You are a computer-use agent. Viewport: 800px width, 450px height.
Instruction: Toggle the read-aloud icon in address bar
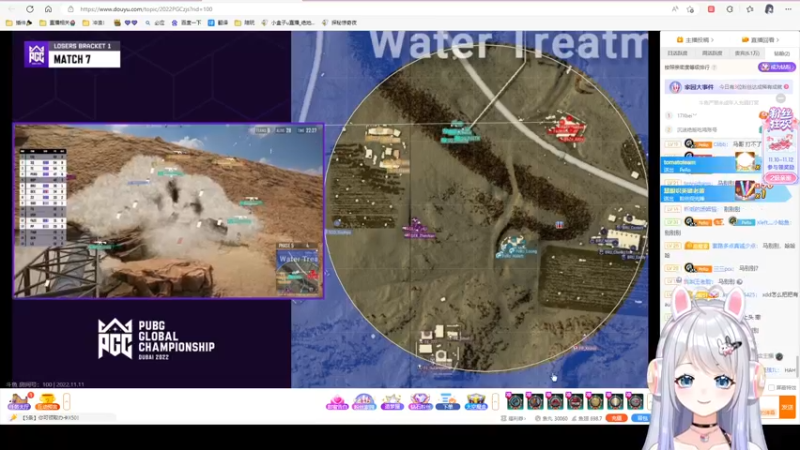675,9
